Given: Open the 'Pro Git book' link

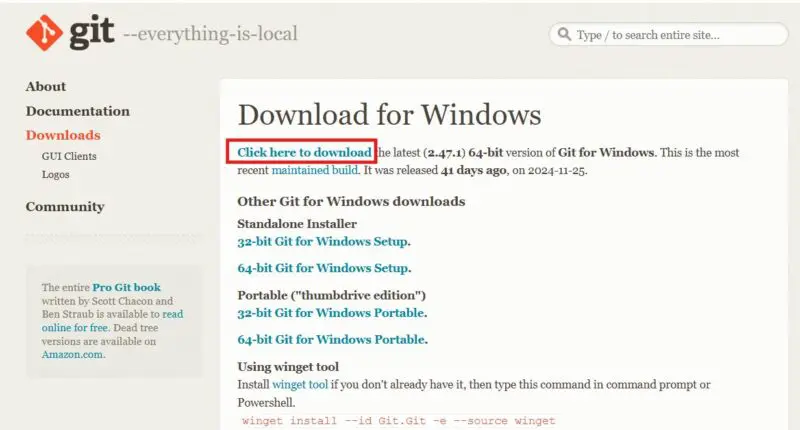Looking at the screenshot, I should 127,287.
